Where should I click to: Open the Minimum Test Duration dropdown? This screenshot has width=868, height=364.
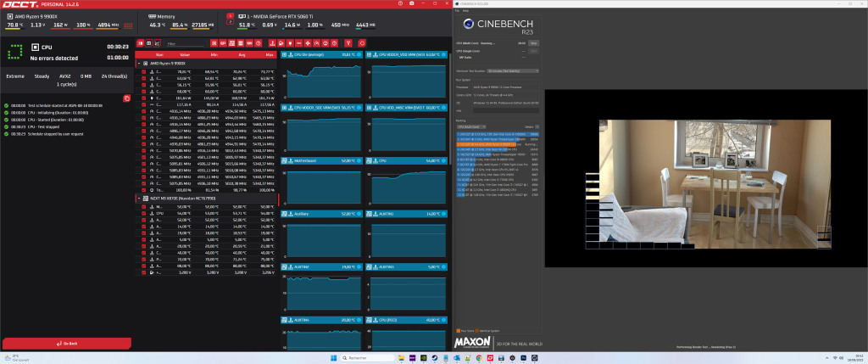pyautogui.click(x=513, y=71)
